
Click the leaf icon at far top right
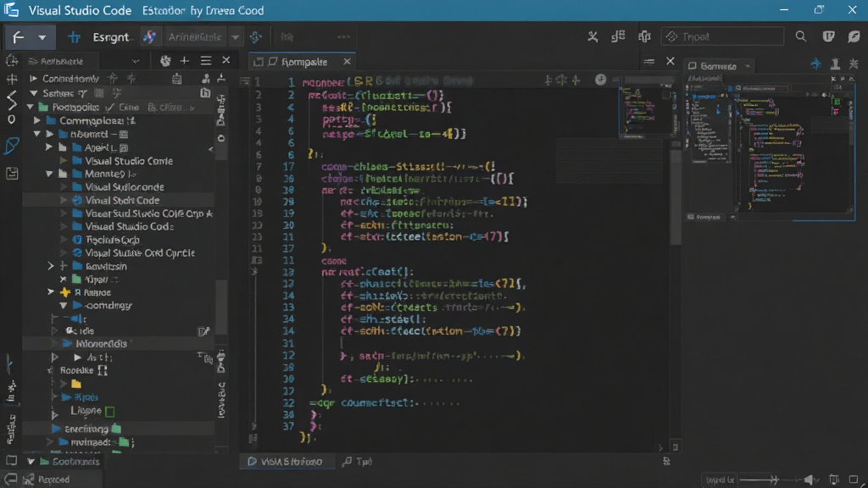coord(854,36)
